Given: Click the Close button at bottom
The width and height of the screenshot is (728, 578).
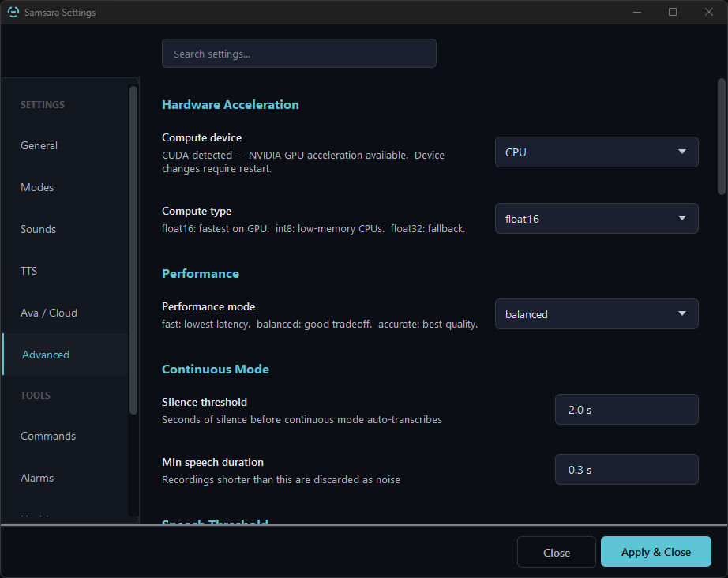Looking at the screenshot, I should coord(556,553).
